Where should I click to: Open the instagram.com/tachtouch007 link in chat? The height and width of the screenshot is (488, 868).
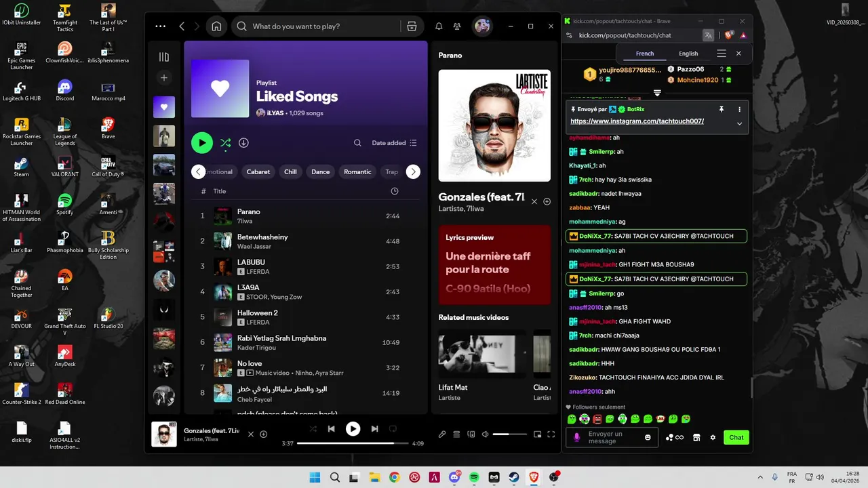point(637,121)
